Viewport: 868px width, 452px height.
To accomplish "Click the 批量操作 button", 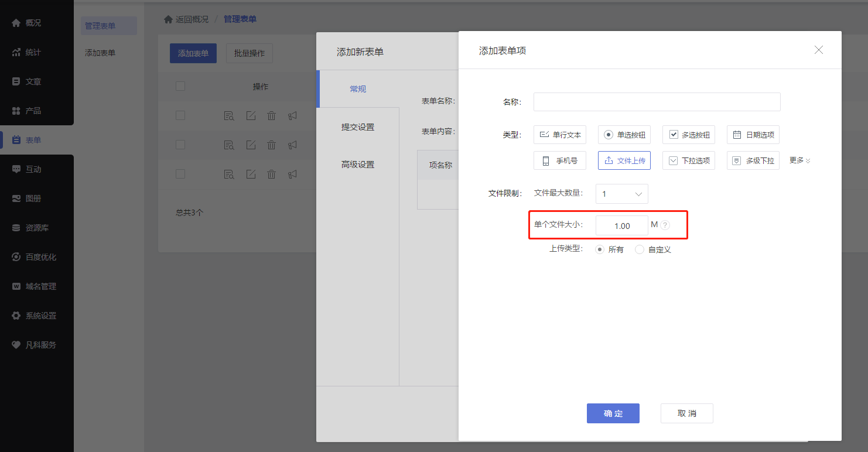I will click(250, 53).
